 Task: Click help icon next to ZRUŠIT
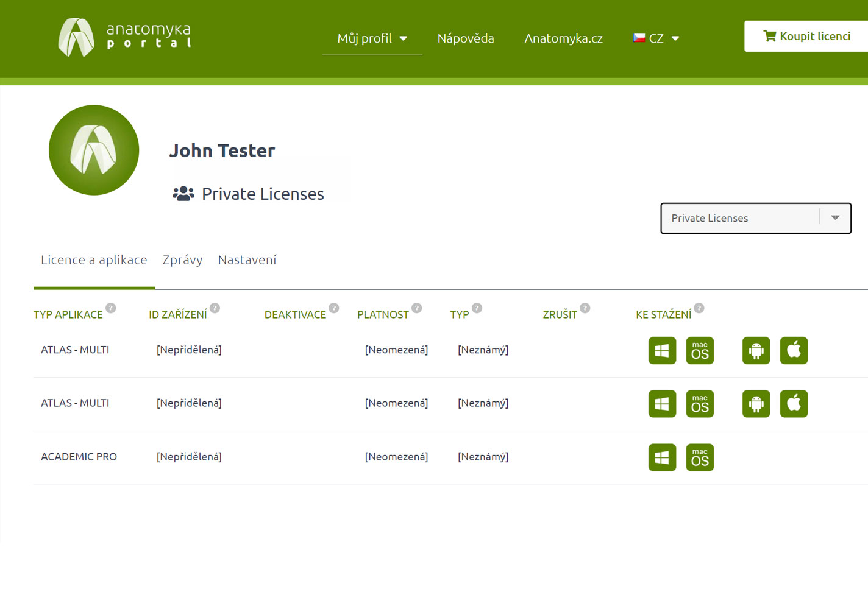(585, 308)
